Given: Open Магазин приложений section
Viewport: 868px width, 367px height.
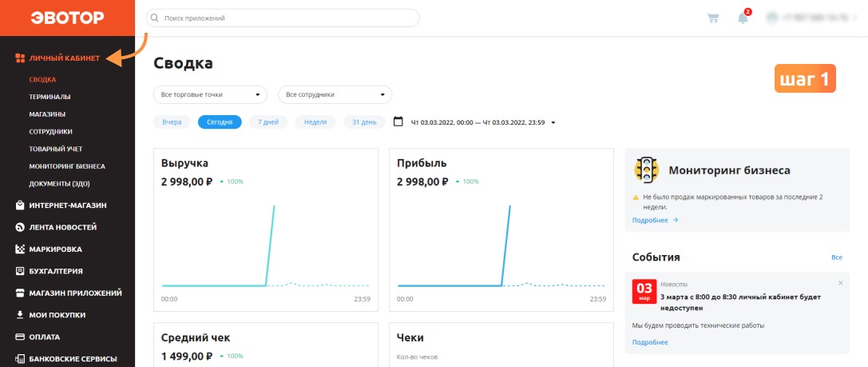Looking at the screenshot, I should 68,293.
